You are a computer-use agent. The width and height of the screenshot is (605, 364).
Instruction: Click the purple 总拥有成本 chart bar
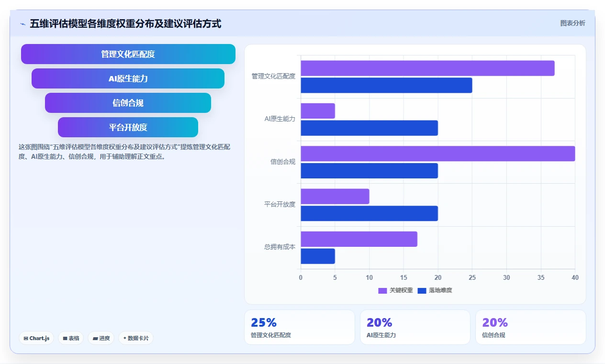pos(359,239)
